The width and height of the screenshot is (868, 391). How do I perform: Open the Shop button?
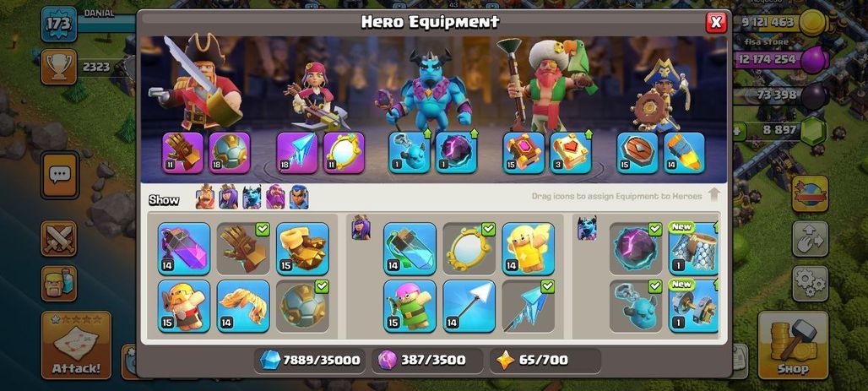click(793, 345)
